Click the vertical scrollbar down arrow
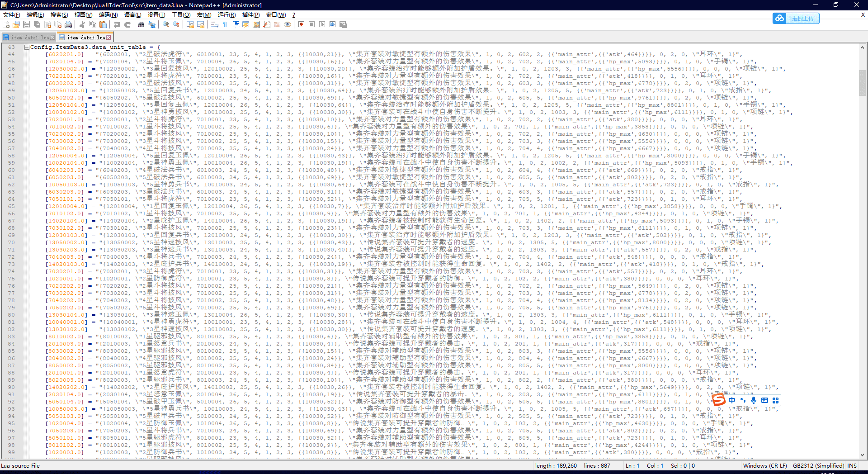 tap(862, 455)
